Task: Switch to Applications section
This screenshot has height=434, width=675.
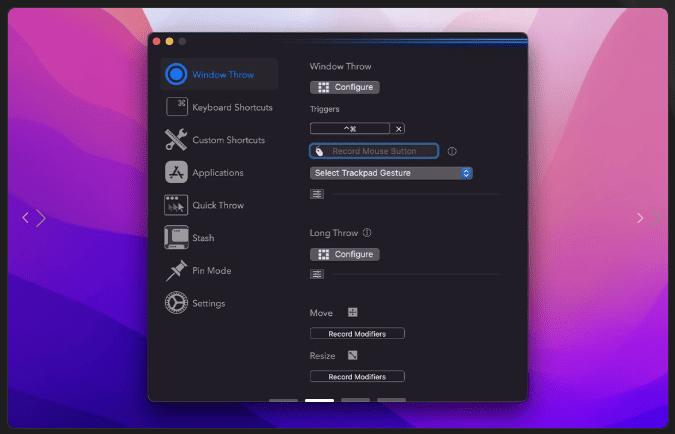Action: (x=218, y=173)
